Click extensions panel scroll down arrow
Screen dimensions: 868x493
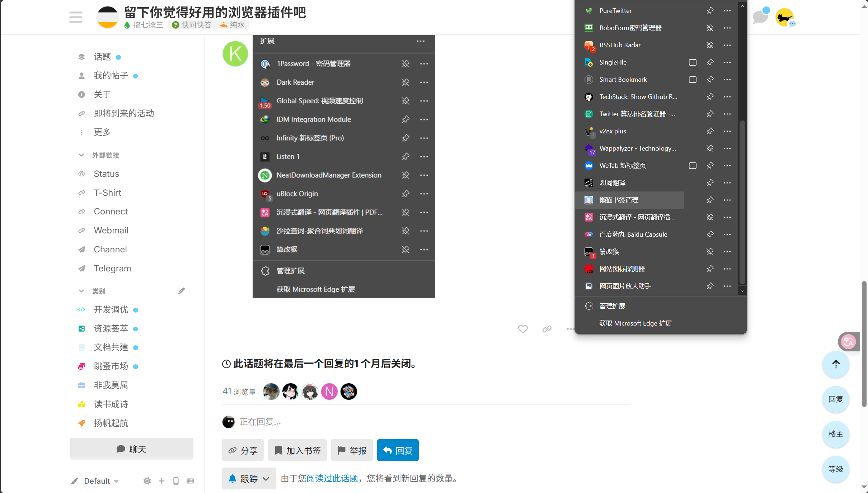[x=742, y=291]
